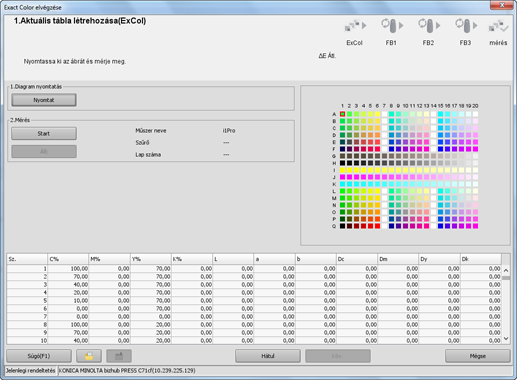Click the C% column header

(x=68, y=259)
